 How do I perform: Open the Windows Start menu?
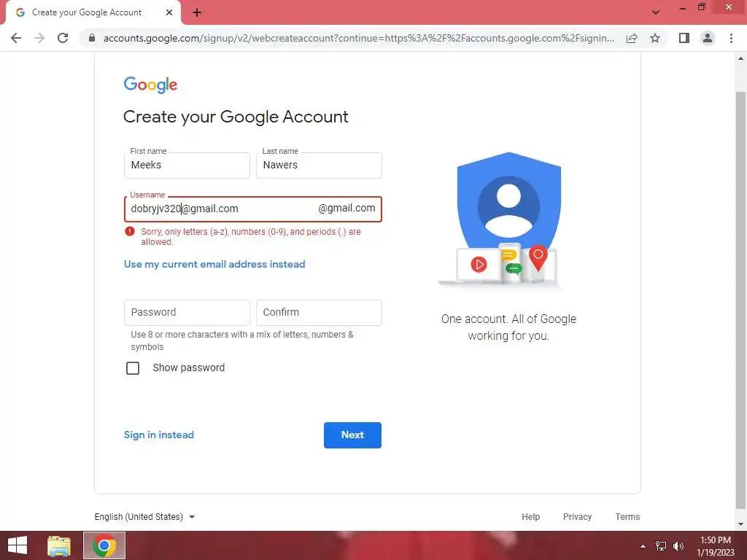click(18, 545)
